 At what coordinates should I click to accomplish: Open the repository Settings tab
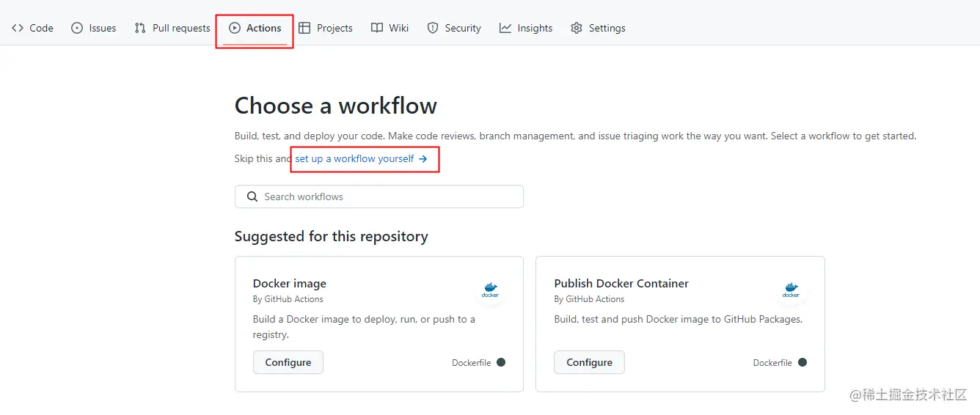(598, 28)
